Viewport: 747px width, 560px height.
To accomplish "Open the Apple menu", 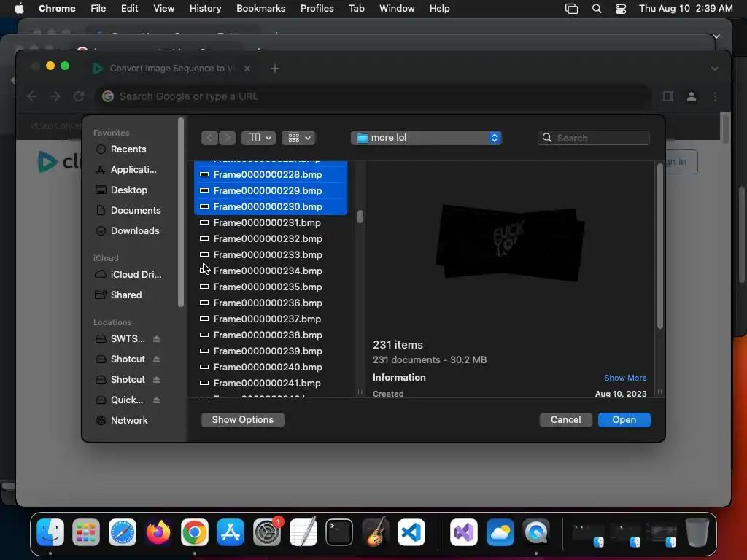I will 19,9.
